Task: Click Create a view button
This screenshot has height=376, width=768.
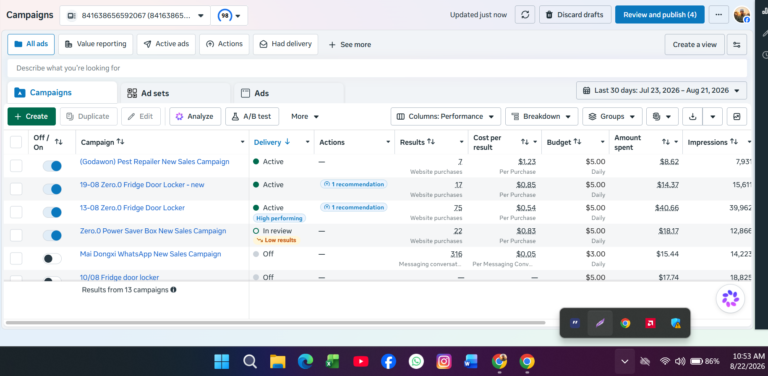Action: click(x=695, y=45)
